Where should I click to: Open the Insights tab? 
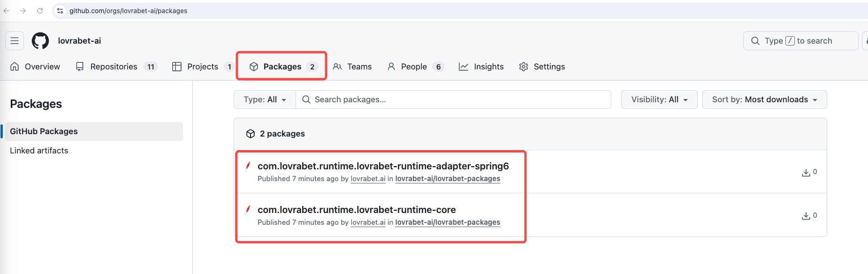pos(481,67)
